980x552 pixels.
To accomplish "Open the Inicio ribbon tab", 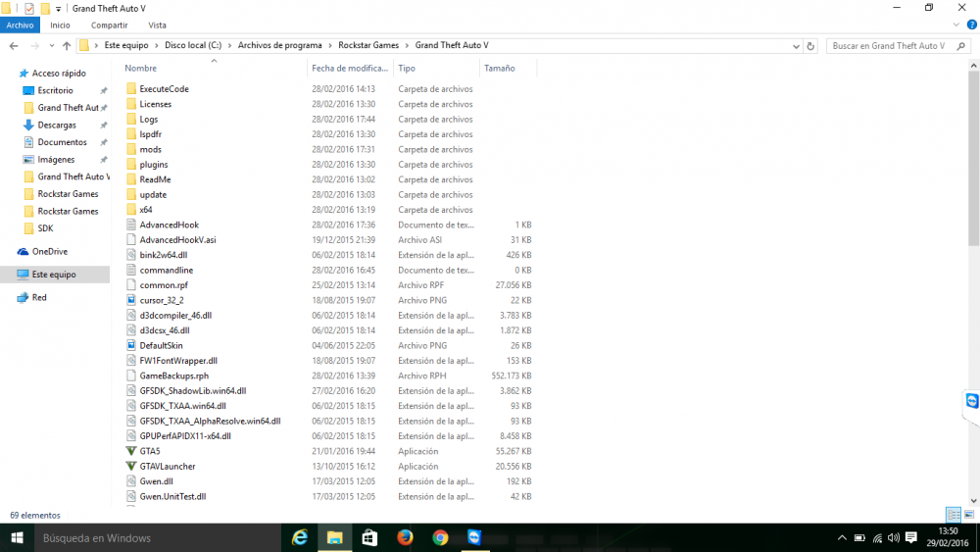I will point(60,25).
